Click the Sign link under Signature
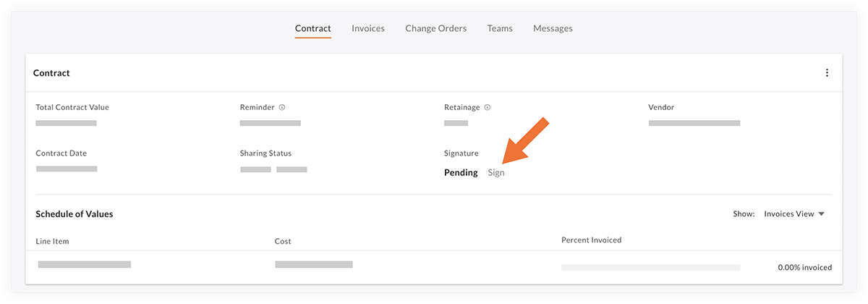The height and width of the screenshot is (304, 868). pos(496,173)
